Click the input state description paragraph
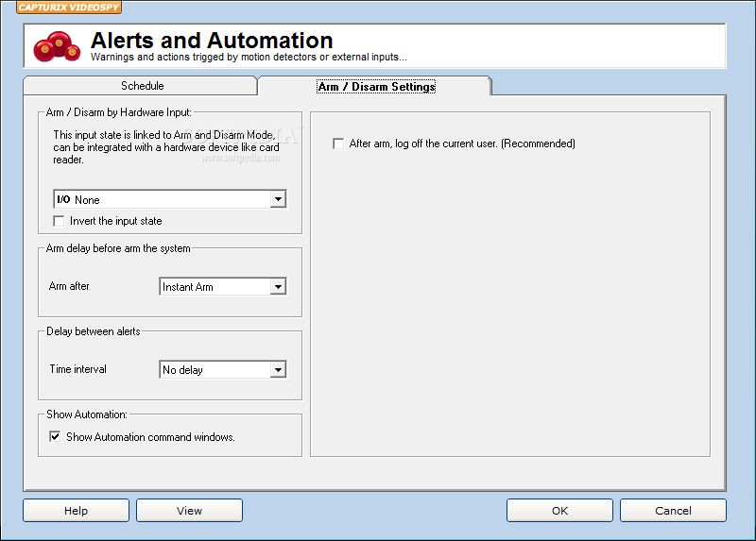 coord(166,147)
